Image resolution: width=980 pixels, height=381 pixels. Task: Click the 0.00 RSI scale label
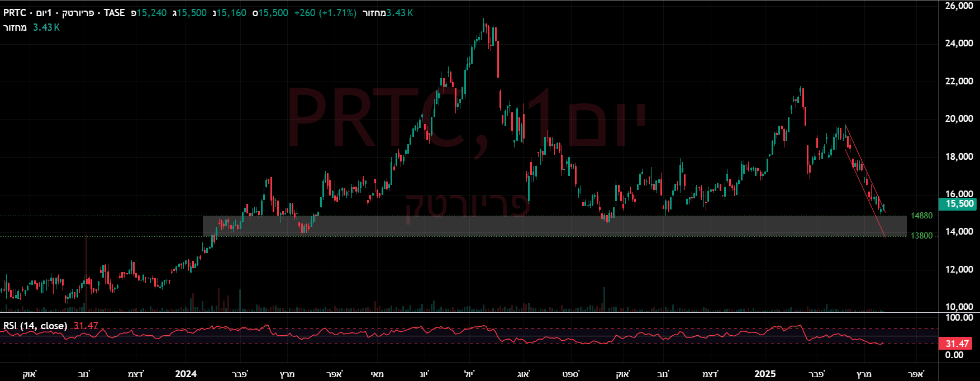[x=954, y=355]
